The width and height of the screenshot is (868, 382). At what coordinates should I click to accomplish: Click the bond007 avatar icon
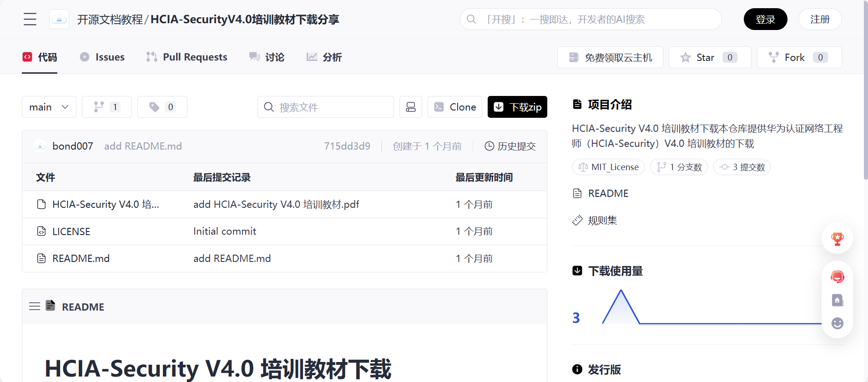40,146
